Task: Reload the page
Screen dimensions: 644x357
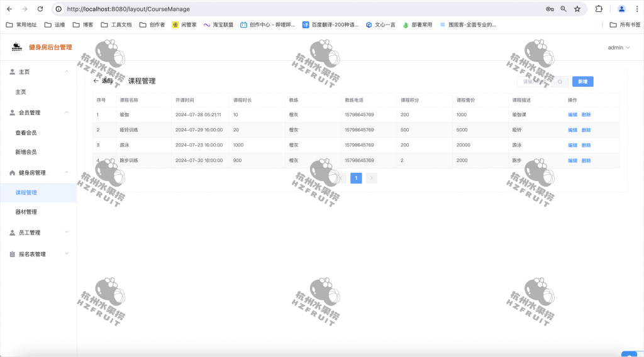Action: coord(40,9)
